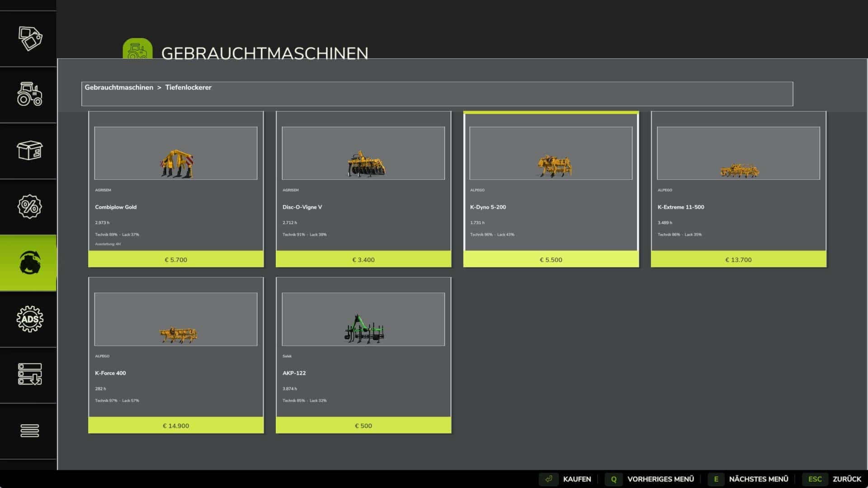
Task: Click Technik 96% Lack 43% condition text
Action: [492, 235]
